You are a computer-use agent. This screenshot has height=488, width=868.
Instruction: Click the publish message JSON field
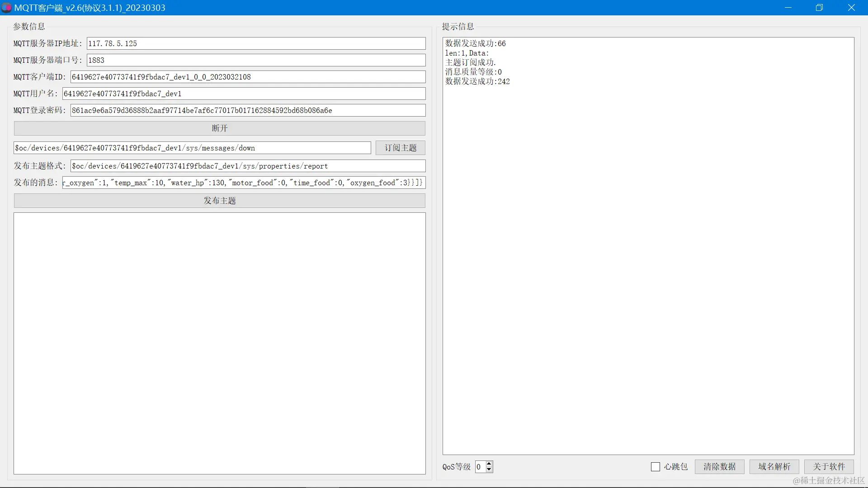(244, 183)
